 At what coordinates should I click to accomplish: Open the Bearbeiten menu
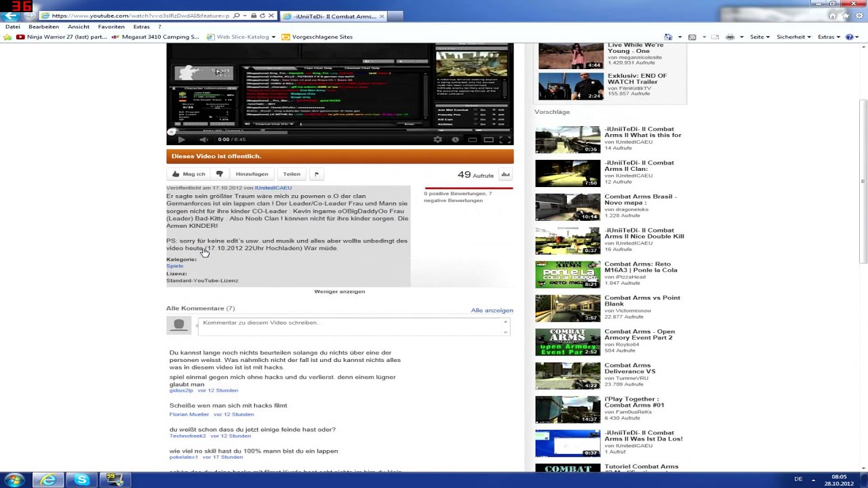pos(43,27)
